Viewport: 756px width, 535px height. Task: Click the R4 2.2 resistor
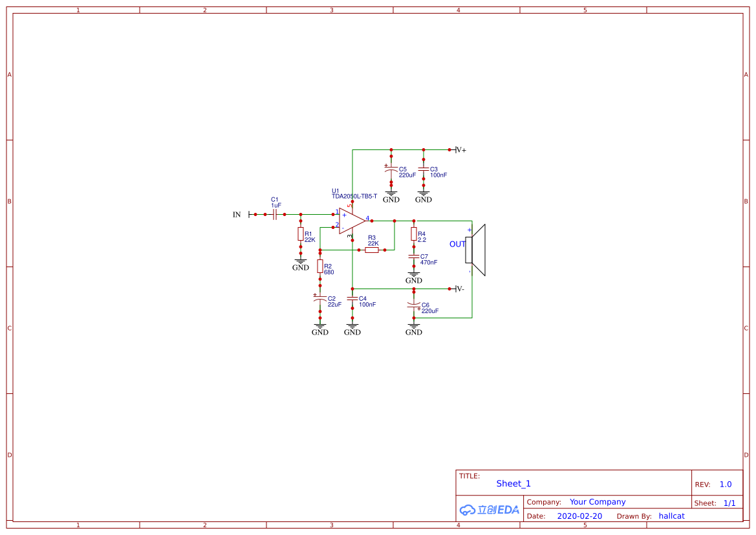click(413, 234)
